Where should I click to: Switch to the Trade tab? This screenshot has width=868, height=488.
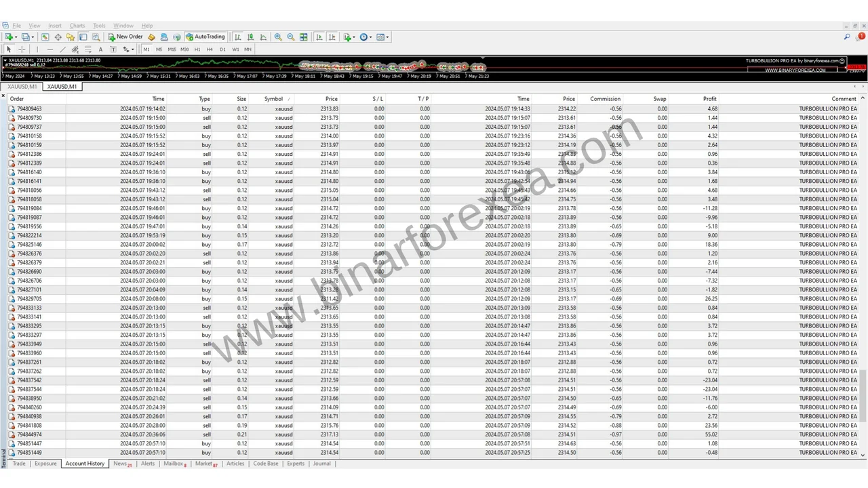19,464
